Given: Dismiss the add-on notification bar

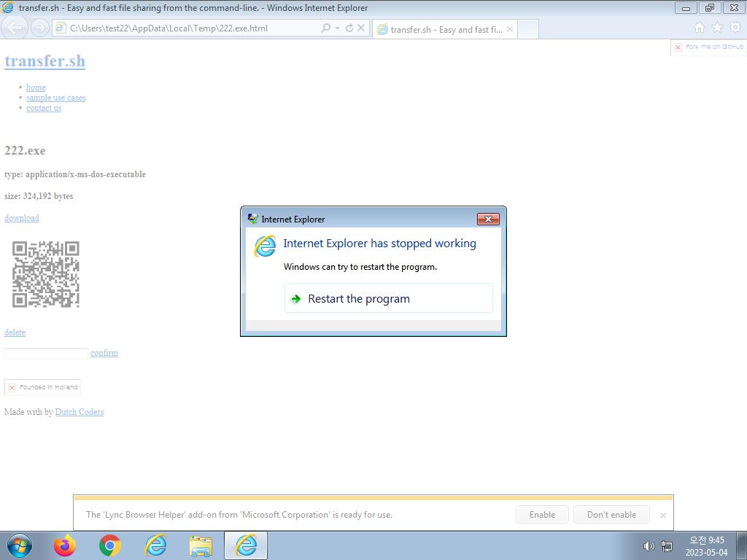Looking at the screenshot, I should pos(662,516).
